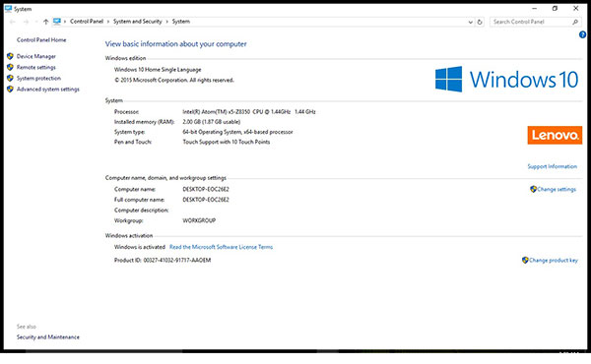Select the text 64-bit Operating System, x64-based processor
Screen dimensions: 591x364
pos(237,132)
